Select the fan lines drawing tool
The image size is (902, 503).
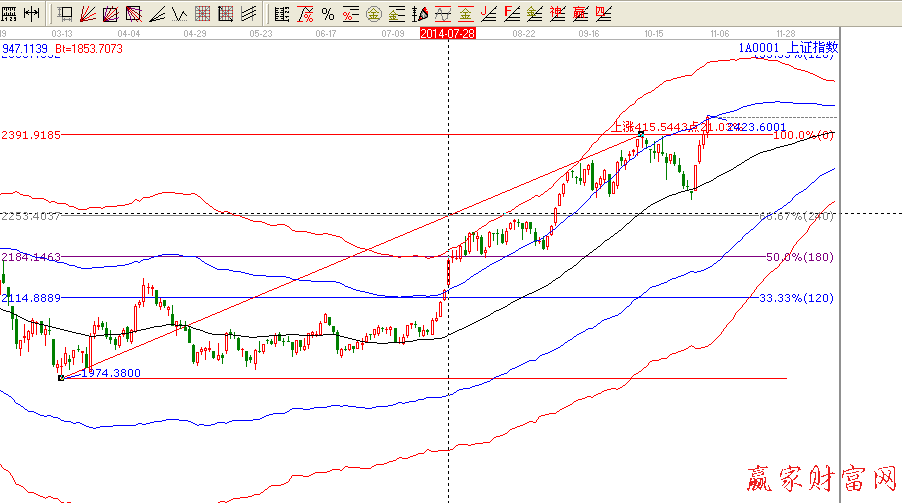point(88,14)
